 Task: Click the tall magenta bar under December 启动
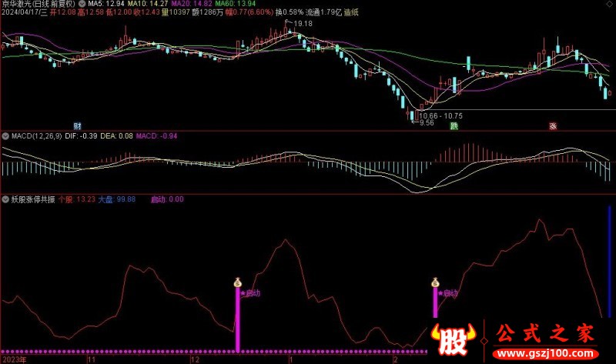coord(238,319)
